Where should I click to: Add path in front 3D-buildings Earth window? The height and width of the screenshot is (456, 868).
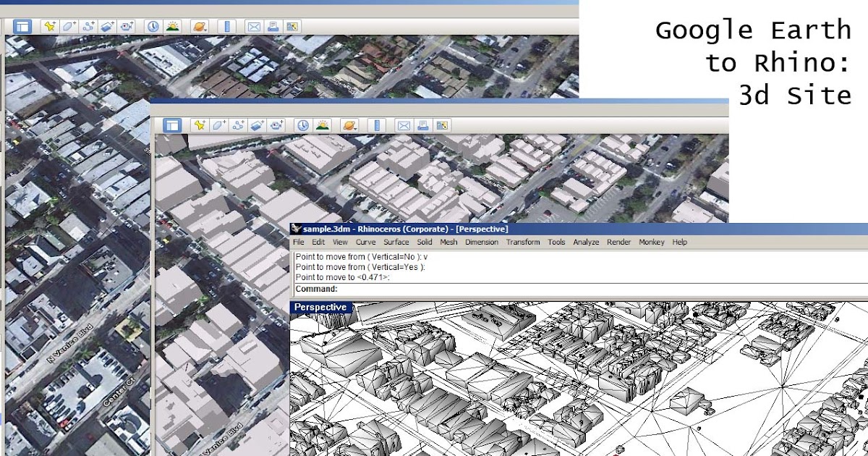coord(238,125)
